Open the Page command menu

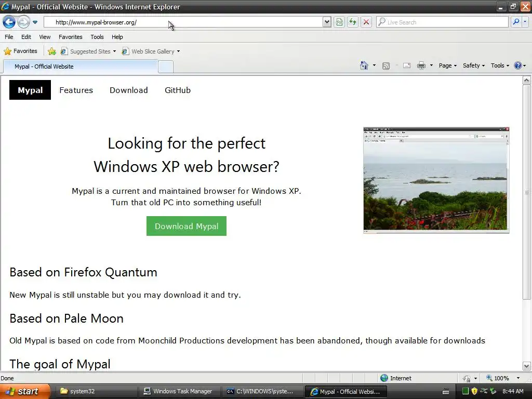click(x=447, y=65)
